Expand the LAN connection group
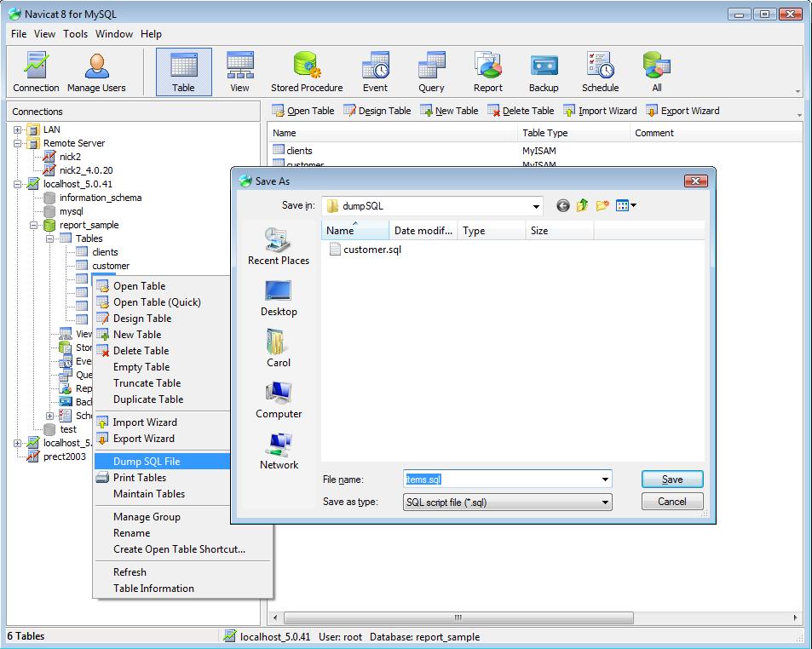This screenshot has width=812, height=649. click(18, 130)
